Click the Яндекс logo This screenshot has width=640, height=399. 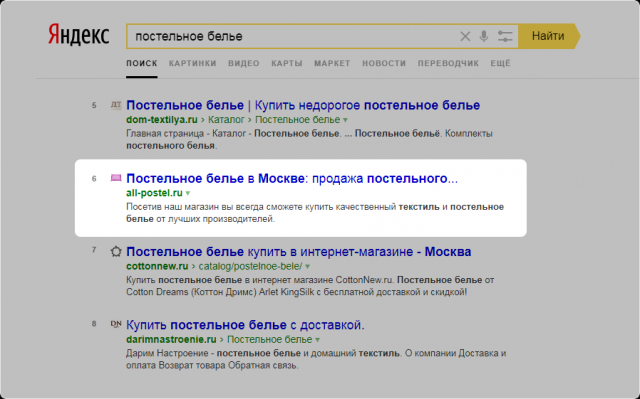[79, 35]
